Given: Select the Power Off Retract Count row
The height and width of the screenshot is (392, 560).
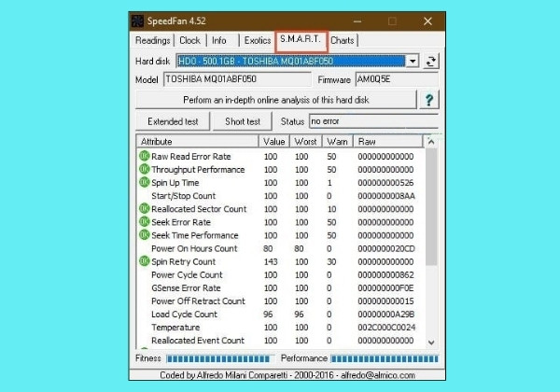Looking at the screenshot, I should (281, 301).
